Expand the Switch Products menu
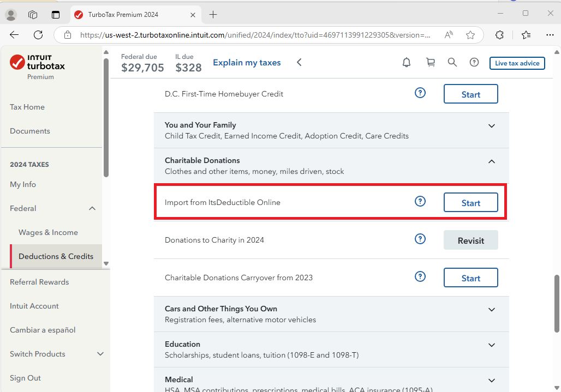The width and height of the screenshot is (561, 392). [100, 354]
